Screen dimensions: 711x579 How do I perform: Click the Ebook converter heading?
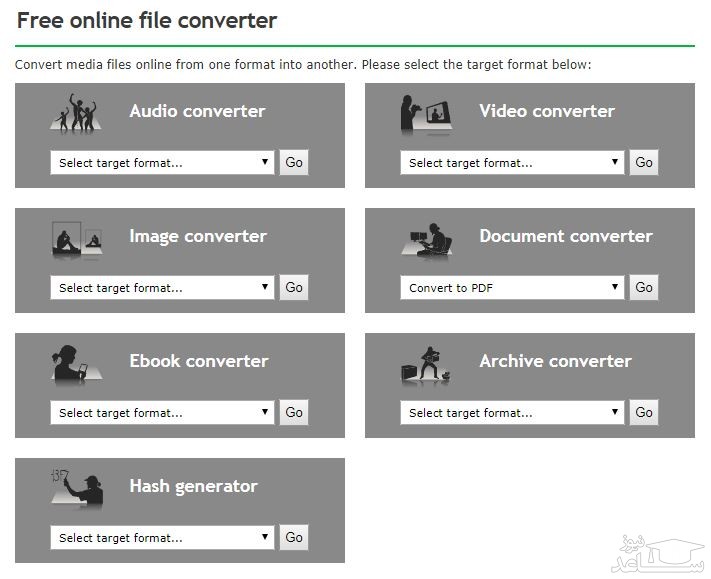[x=199, y=361]
